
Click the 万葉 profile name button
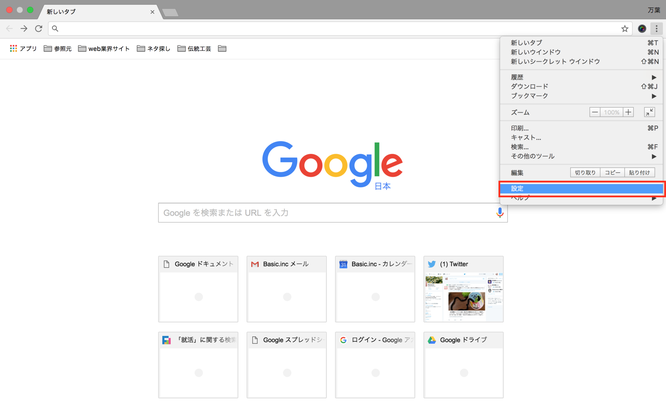tap(653, 10)
